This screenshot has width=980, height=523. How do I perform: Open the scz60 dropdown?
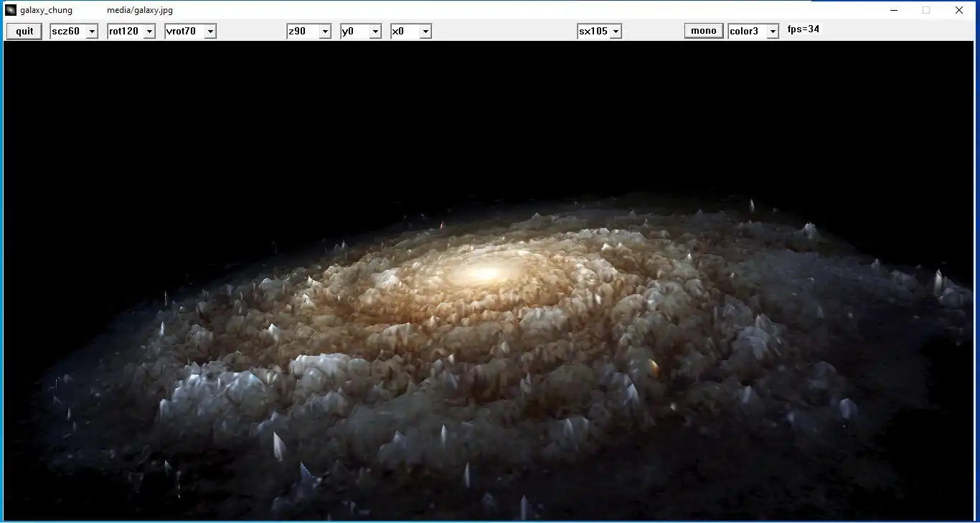point(74,32)
